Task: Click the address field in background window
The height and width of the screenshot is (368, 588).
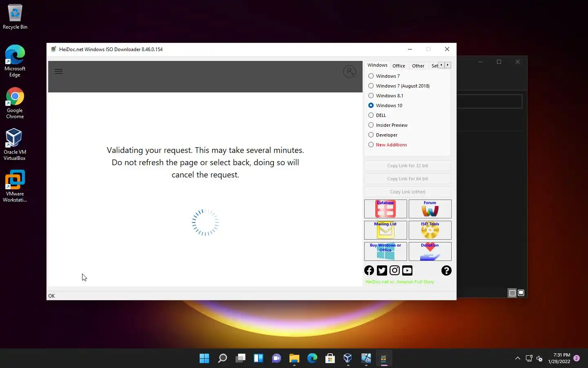Action: pos(489,101)
